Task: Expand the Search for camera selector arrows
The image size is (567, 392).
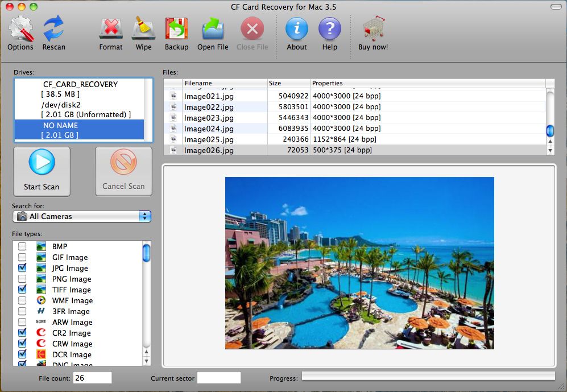Action: coord(144,216)
